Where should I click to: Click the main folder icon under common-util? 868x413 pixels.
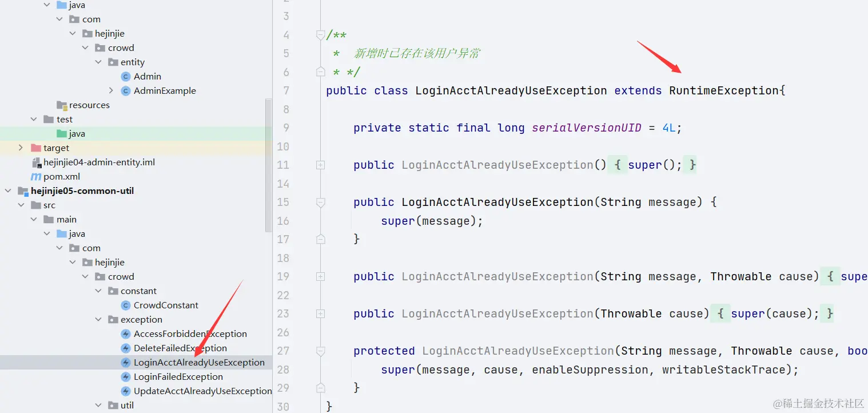[x=49, y=220]
